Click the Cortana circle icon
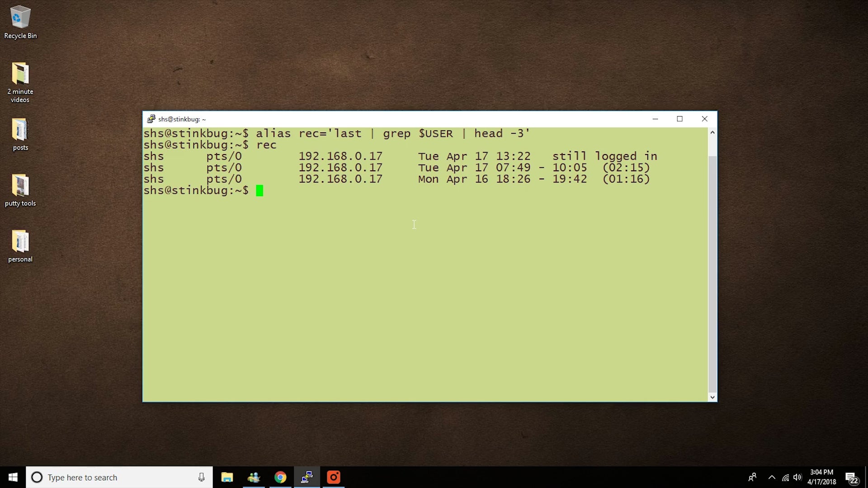 click(x=37, y=477)
